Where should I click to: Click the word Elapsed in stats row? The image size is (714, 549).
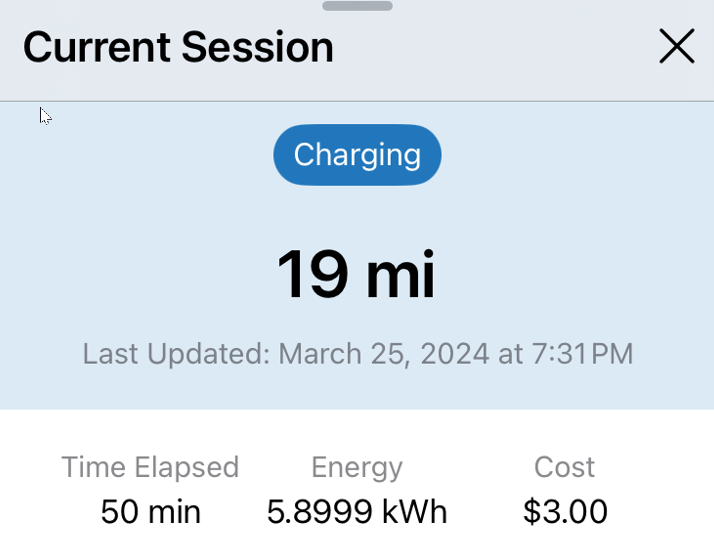(x=187, y=468)
